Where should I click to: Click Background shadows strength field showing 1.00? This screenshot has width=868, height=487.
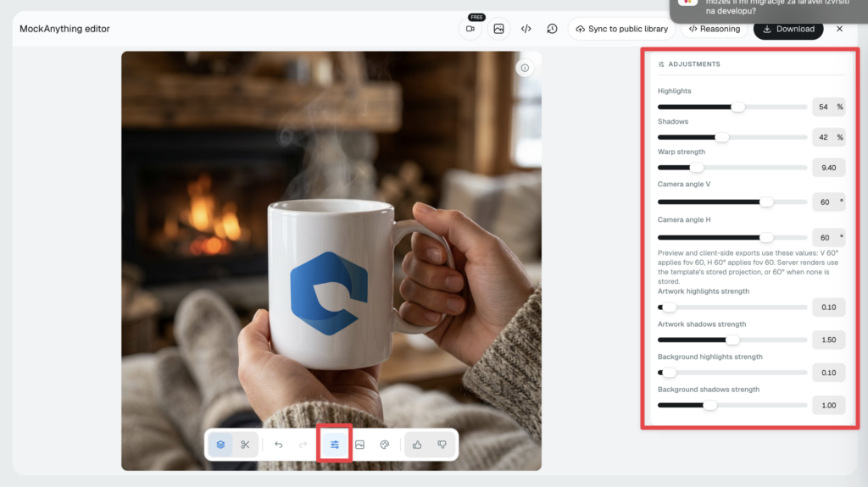(x=829, y=405)
